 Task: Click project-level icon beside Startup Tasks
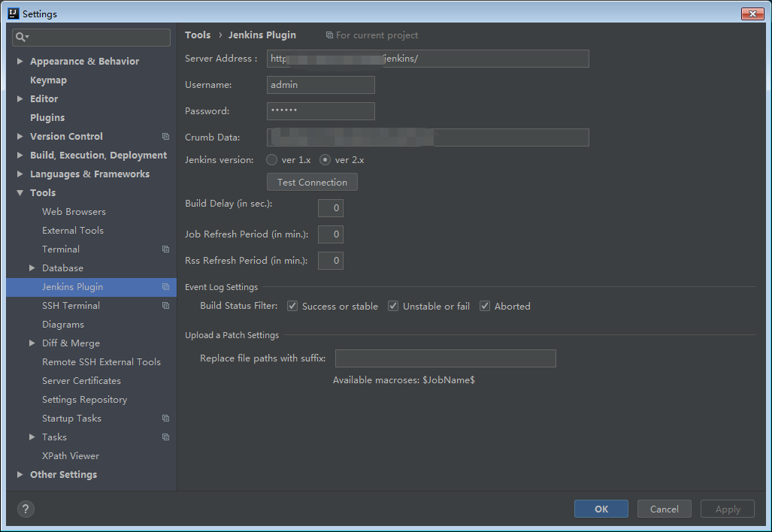click(x=166, y=419)
